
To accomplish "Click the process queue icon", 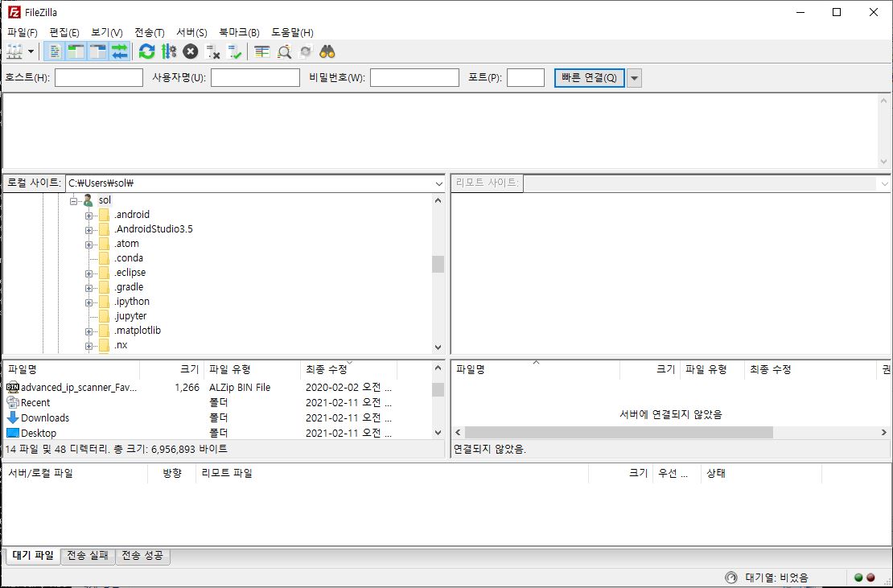I will 168,51.
